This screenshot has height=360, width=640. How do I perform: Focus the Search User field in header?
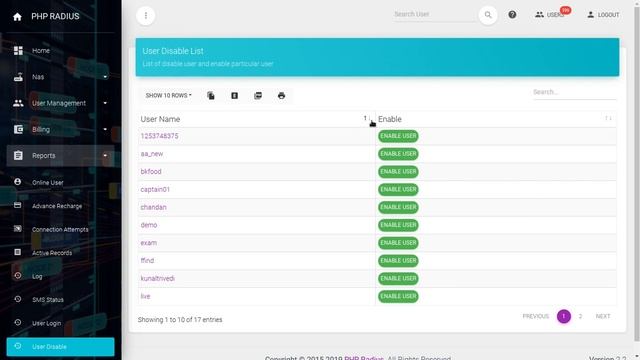[x=434, y=14]
